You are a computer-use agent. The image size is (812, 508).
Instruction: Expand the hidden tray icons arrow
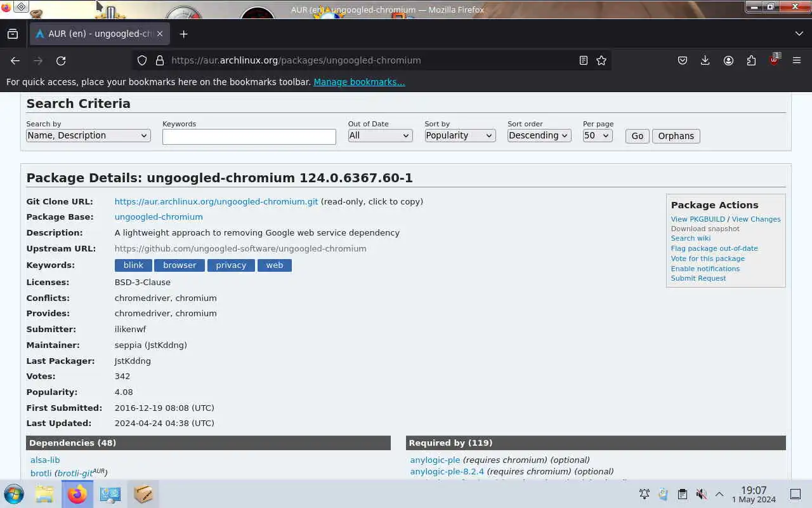pyautogui.click(x=719, y=494)
